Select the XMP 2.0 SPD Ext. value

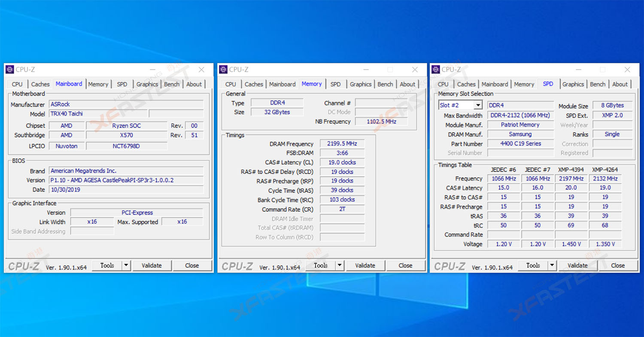[612, 115]
